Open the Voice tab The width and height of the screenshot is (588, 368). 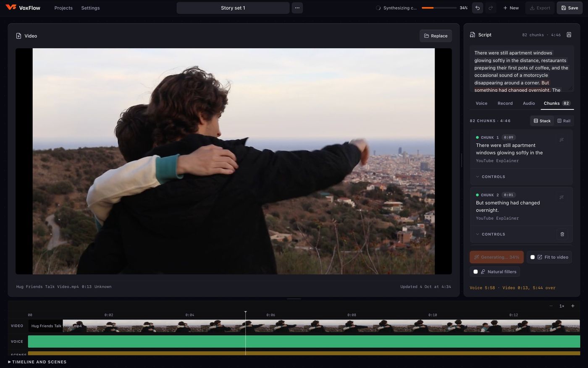481,103
